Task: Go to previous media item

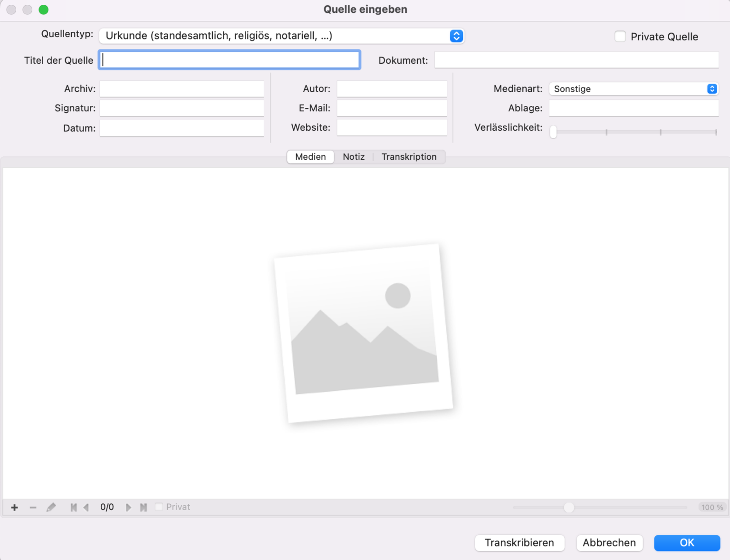Action: (86, 507)
